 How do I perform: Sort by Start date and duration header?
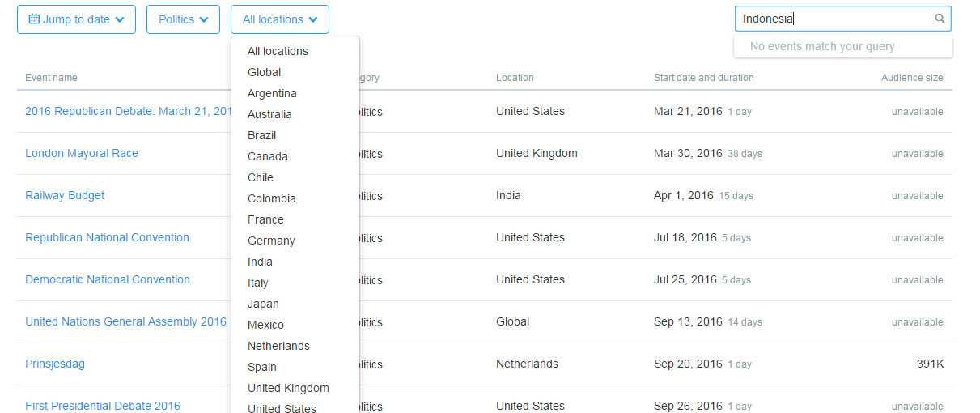(703, 78)
